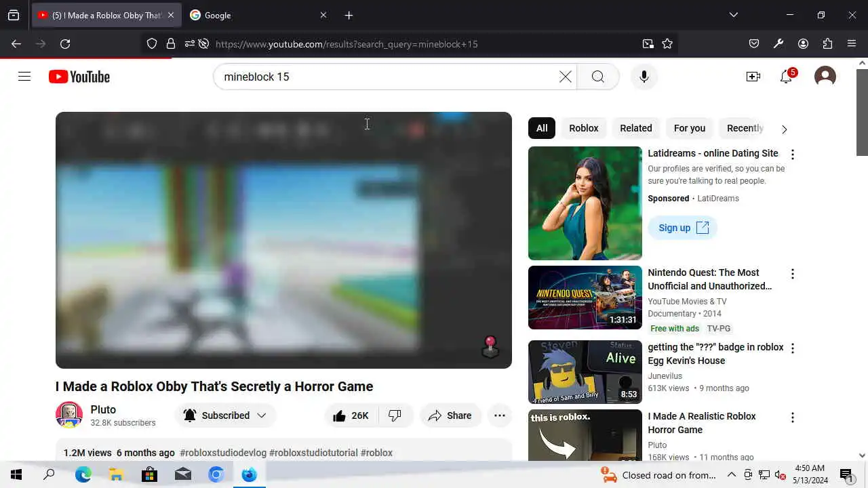
Task: Click browser back arrow
Action: tap(16, 43)
